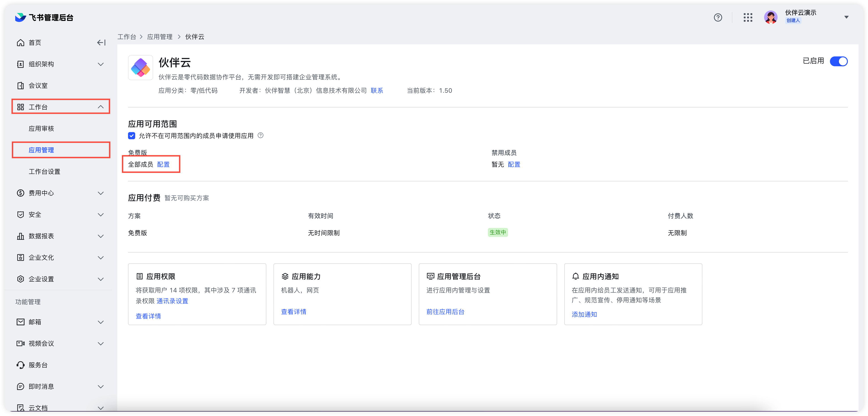Screen dimensions: 868x416
Task: Click the 服务台 headset icon
Action: pos(21,365)
